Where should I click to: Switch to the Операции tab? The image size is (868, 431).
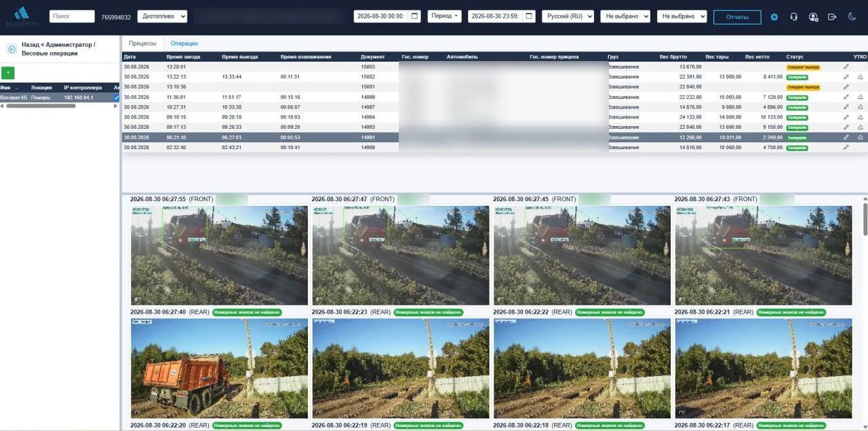coord(184,43)
